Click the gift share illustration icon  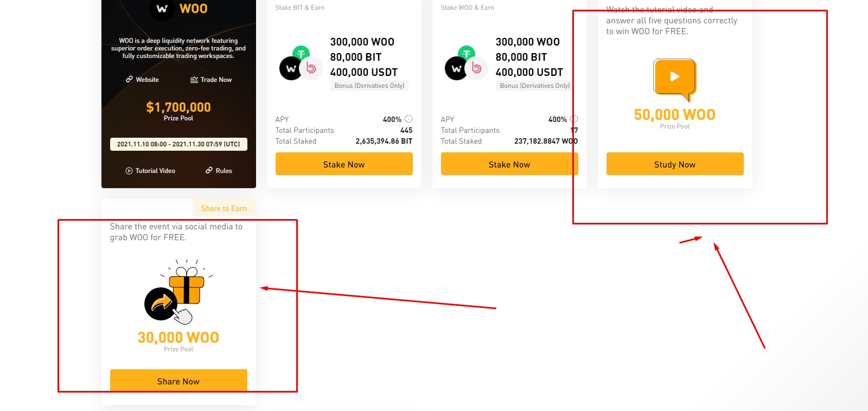click(178, 293)
